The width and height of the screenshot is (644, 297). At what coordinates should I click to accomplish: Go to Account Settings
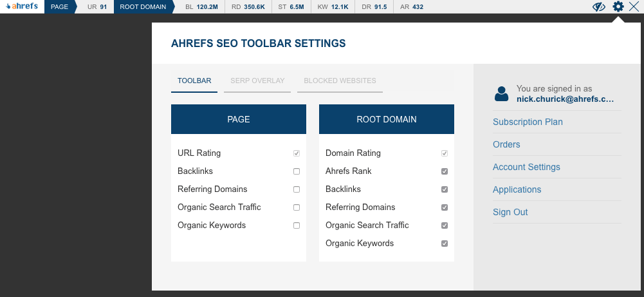(526, 168)
